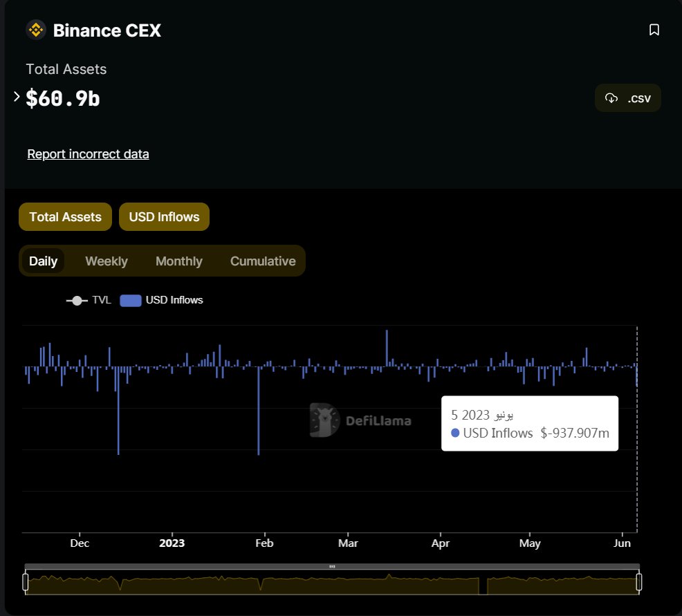Click the May label on the x-axis
The width and height of the screenshot is (682, 616).
[530, 543]
